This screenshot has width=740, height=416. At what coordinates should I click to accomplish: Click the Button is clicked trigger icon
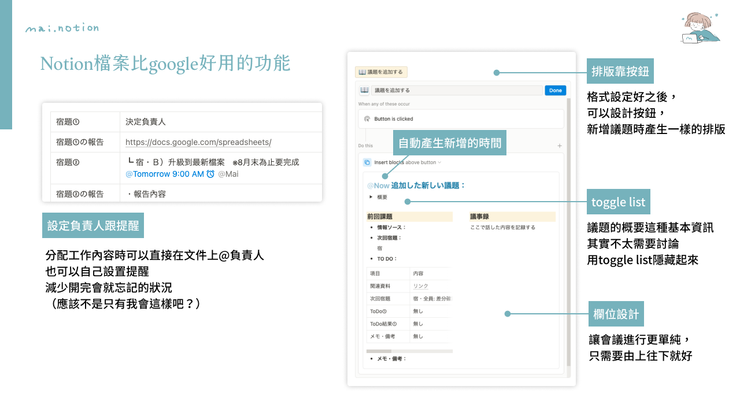[x=366, y=118]
